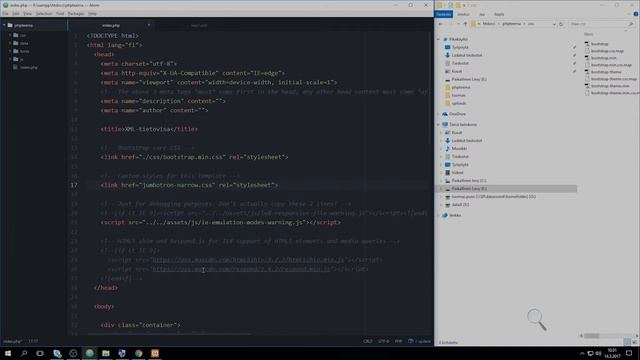
Task: Switch to the second, inactive editor tab
Action: [199, 25]
